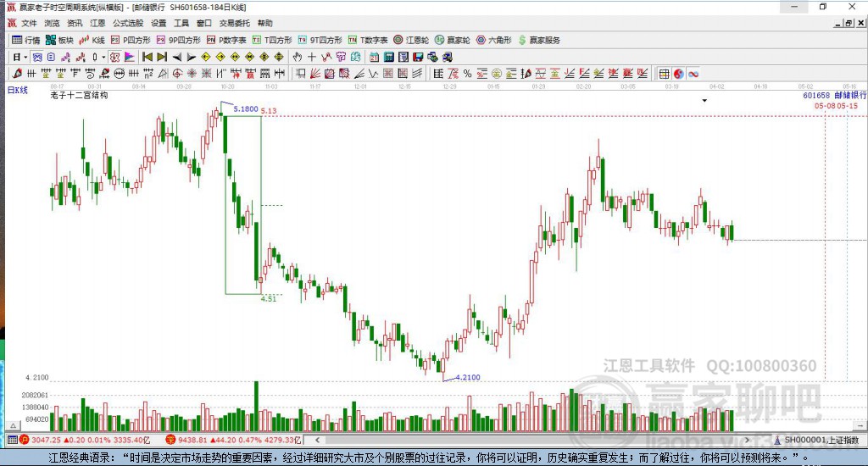The height and width of the screenshot is (466, 868).
Task: Open the 公式选股 menu
Action: [128, 23]
